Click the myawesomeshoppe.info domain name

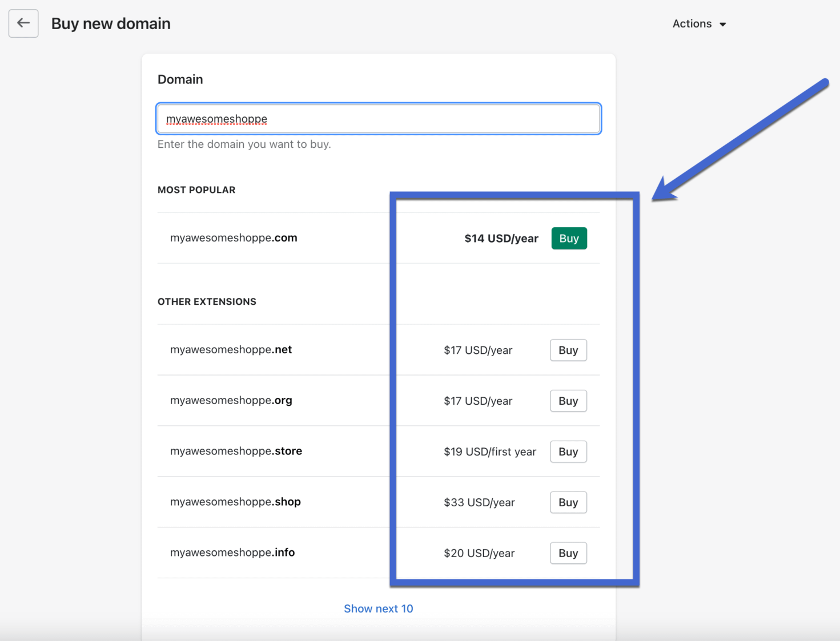[232, 553]
